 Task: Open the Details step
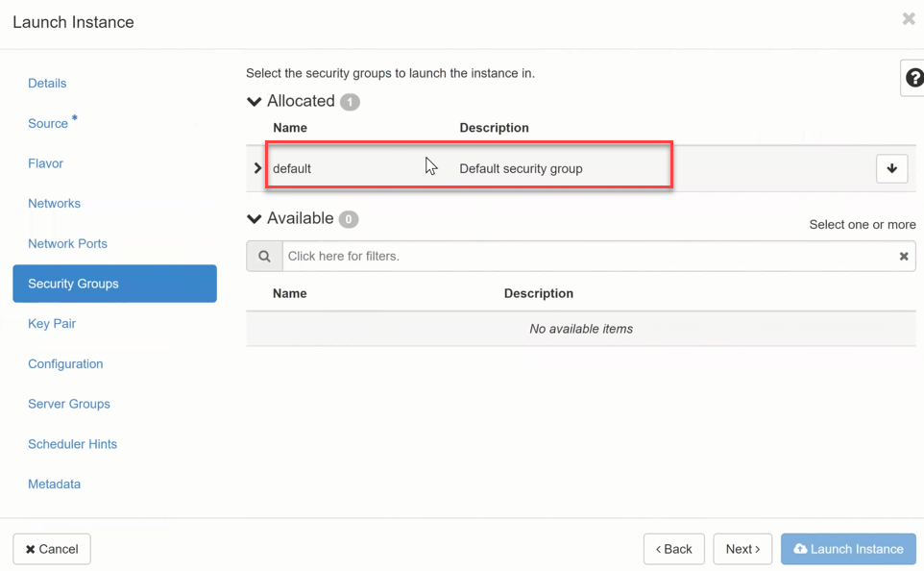(x=47, y=84)
